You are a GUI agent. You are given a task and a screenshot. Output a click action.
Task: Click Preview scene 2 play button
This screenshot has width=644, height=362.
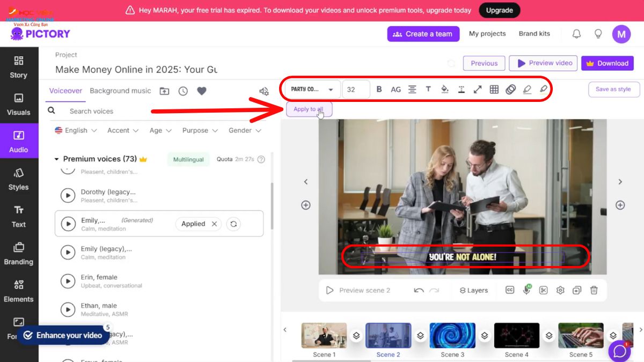click(330, 290)
